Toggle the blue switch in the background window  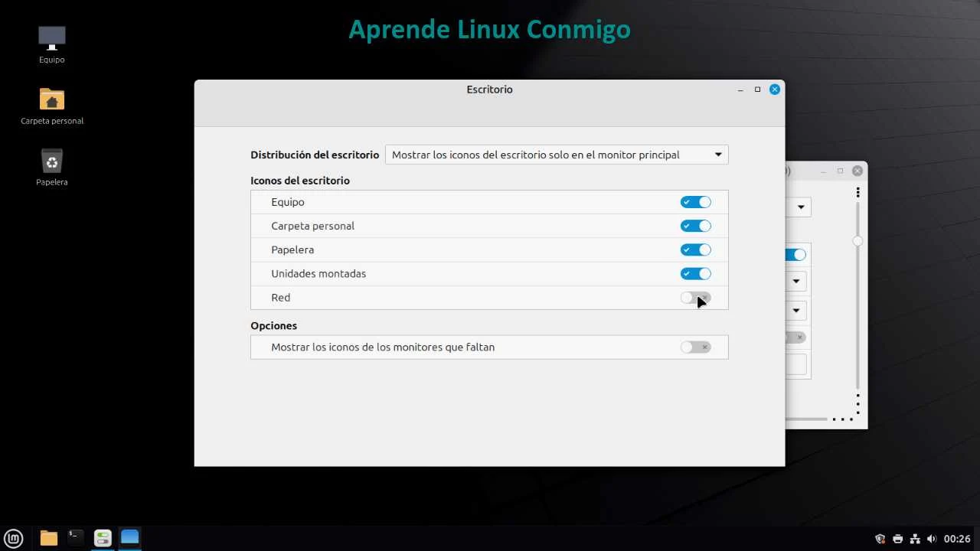pyautogui.click(x=796, y=254)
